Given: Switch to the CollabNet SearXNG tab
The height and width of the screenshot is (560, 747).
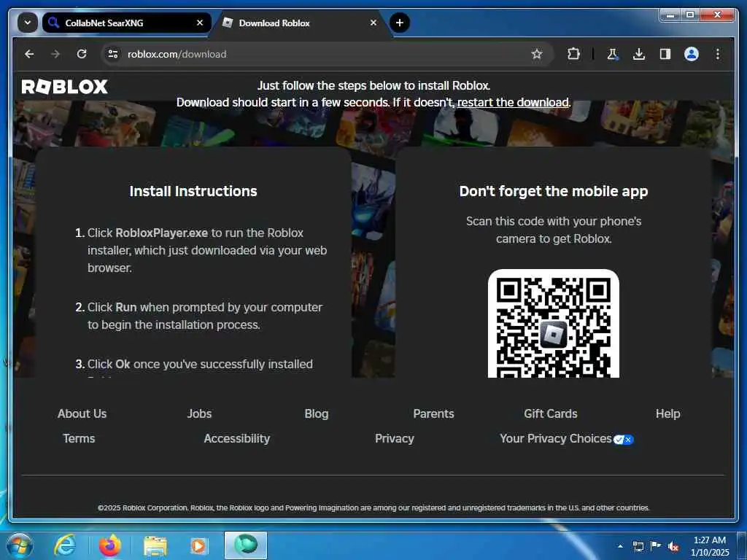Looking at the screenshot, I should tap(127, 23).
